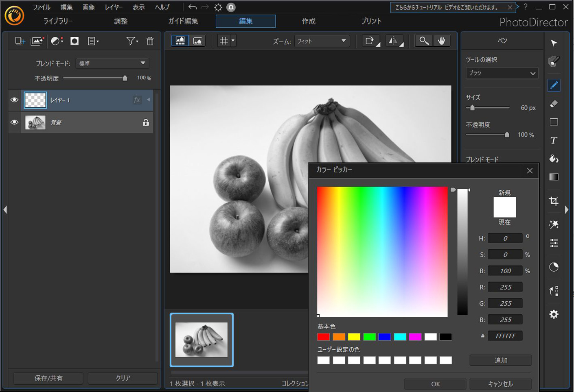Toggle fx effects on 'レイヤー 1'
The width and height of the screenshot is (574, 392).
tap(137, 100)
